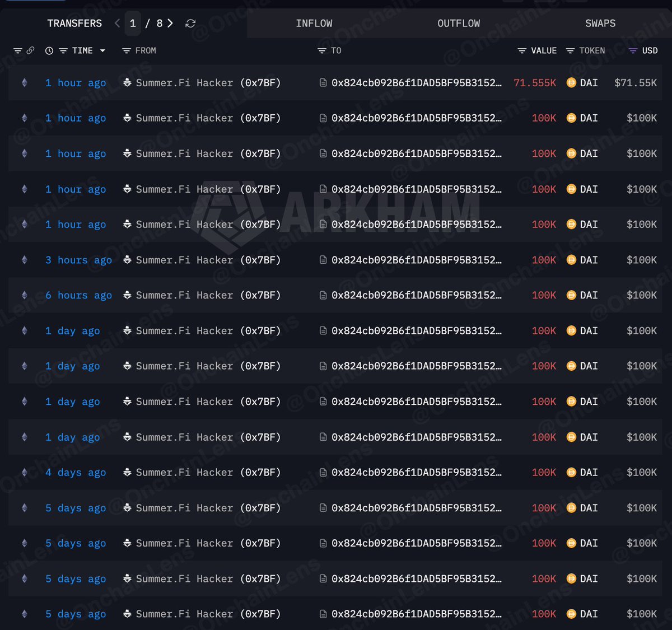Open chain filter icon in header
This screenshot has width=672, height=630.
point(18,50)
